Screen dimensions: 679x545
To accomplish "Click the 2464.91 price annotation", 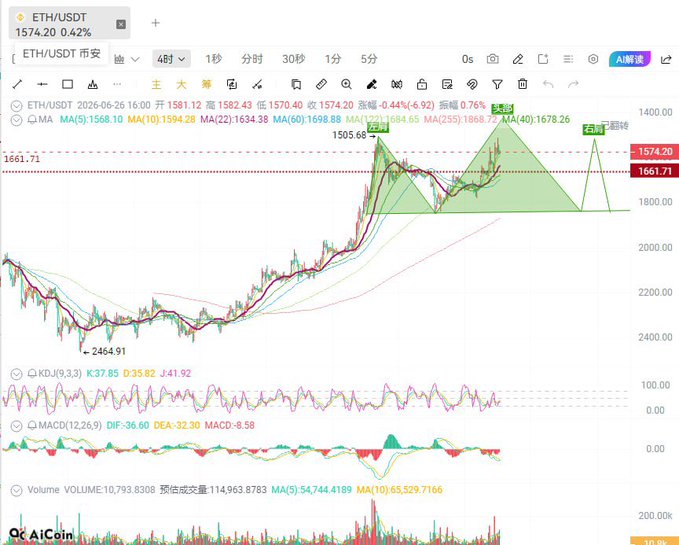I will tap(109, 352).
